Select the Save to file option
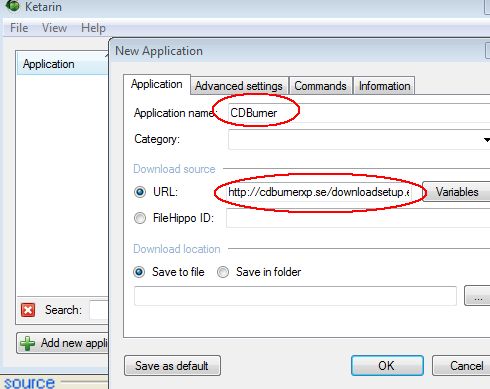Viewport: 490px width, 389px height. click(x=139, y=272)
